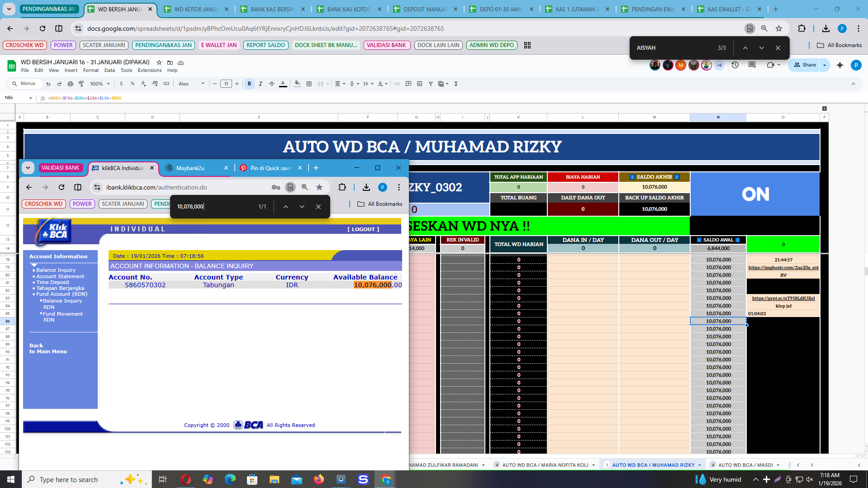Screen dimensions: 868x488
Task: Click the Redo icon in Sheets toolbar
Action: click(59, 84)
